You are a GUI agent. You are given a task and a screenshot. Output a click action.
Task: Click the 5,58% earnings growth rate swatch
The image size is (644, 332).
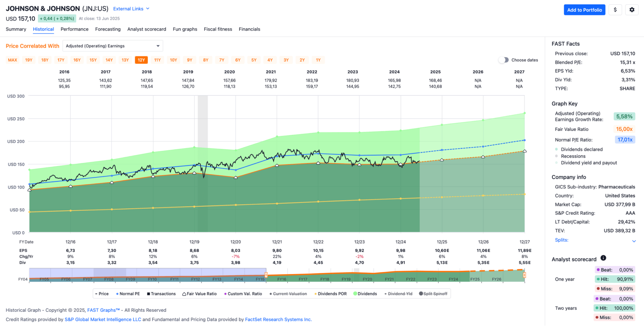point(624,116)
